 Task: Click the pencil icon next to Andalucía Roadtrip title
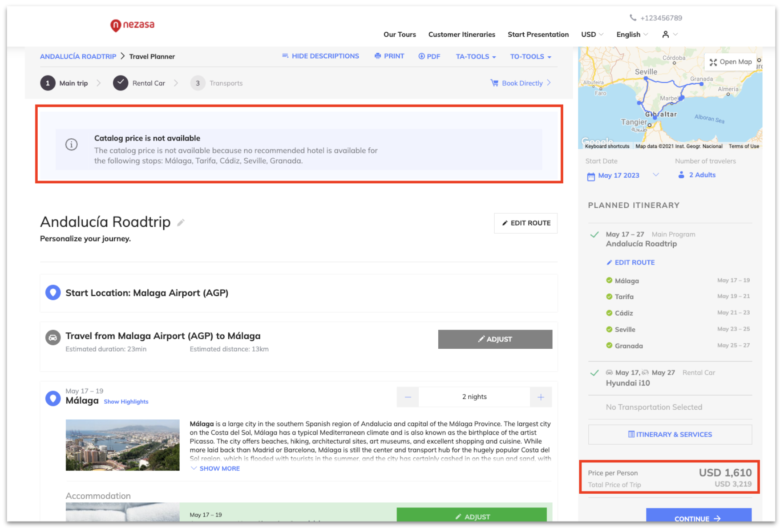click(x=181, y=222)
